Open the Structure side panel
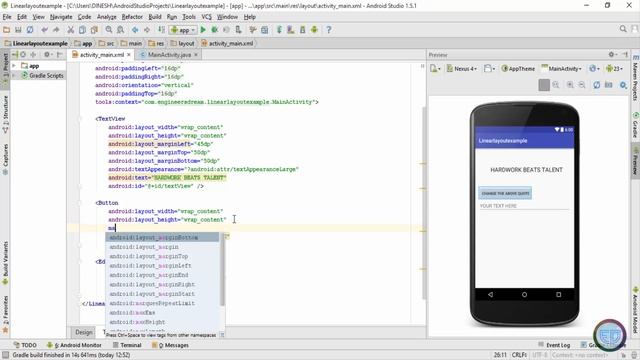 click(x=5, y=114)
